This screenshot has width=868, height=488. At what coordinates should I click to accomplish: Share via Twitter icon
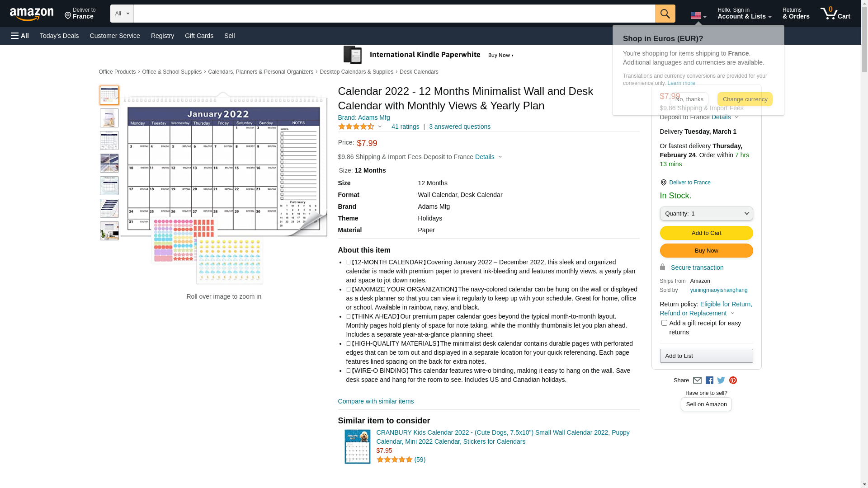[x=721, y=380]
